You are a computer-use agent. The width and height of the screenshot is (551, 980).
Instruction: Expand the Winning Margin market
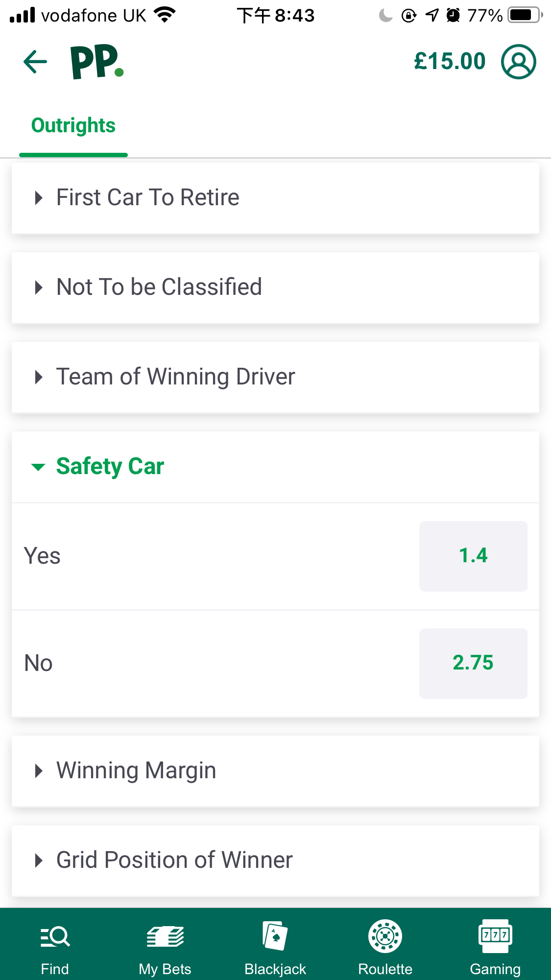275,771
